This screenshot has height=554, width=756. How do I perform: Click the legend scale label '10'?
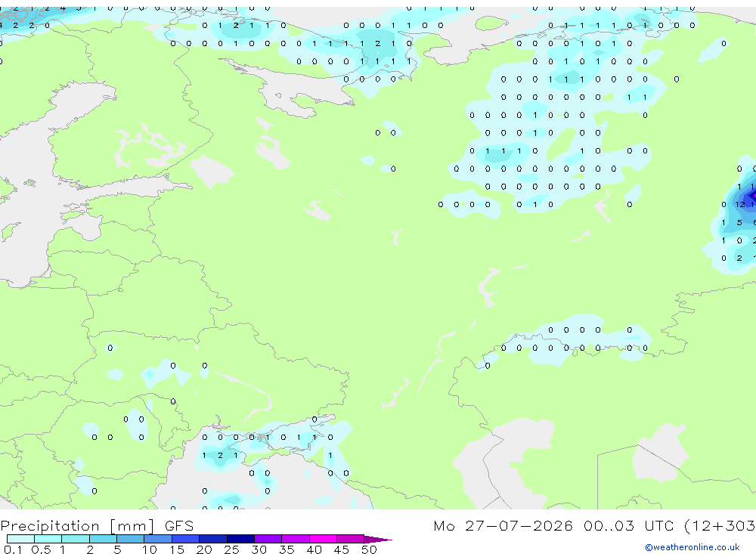pos(149,549)
